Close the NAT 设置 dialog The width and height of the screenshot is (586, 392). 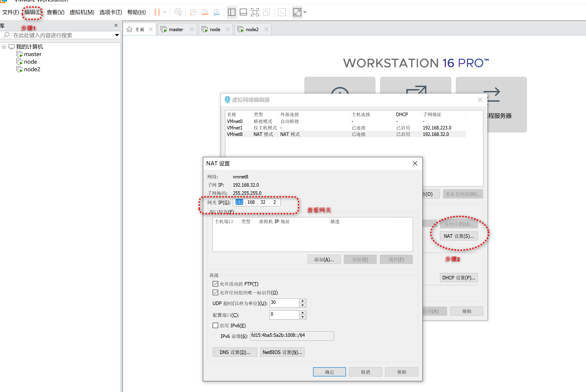pyautogui.click(x=415, y=164)
